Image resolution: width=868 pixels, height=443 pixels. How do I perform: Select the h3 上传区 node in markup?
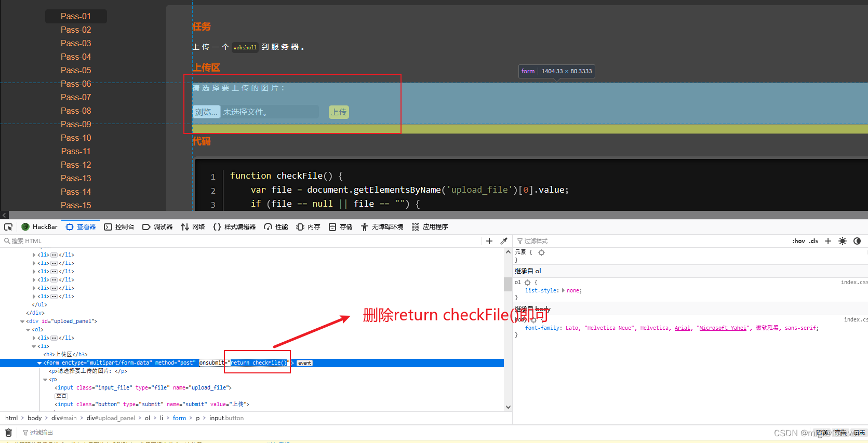(65, 355)
